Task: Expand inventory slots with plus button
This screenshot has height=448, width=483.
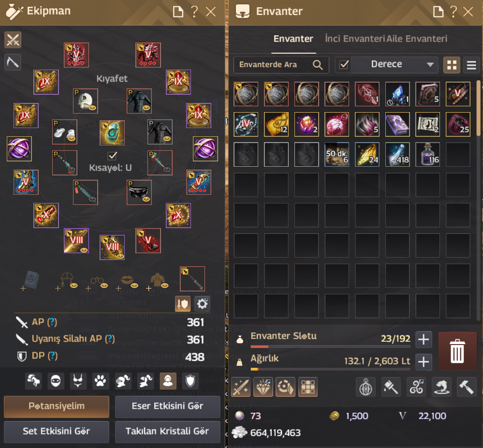Action: pos(424,340)
